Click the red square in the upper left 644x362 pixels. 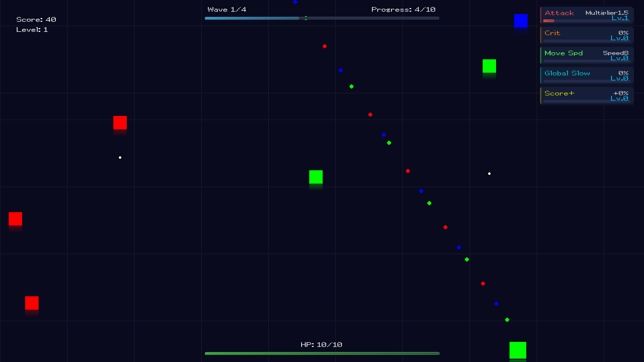pyautogui.click(x=120, y=123)
